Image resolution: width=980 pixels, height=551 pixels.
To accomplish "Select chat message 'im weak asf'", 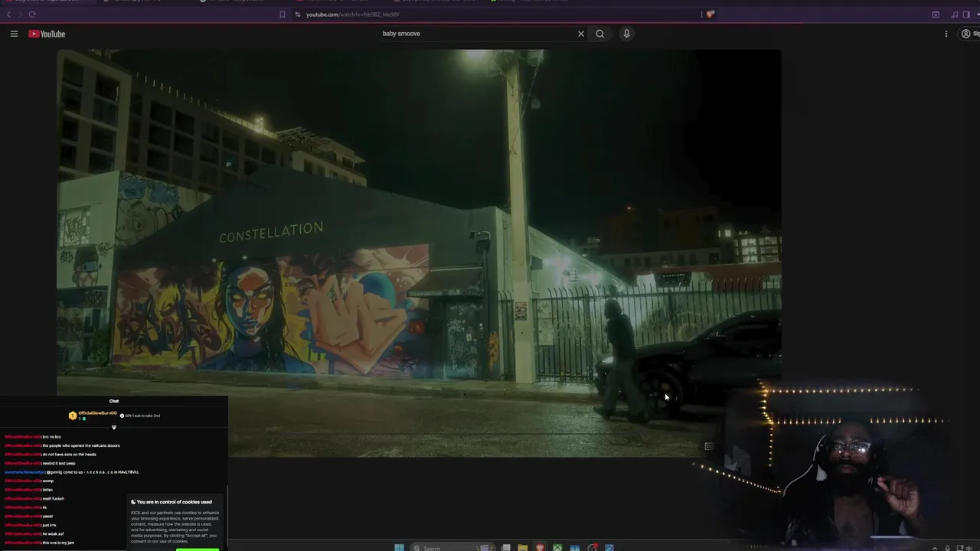I will 53,533.
